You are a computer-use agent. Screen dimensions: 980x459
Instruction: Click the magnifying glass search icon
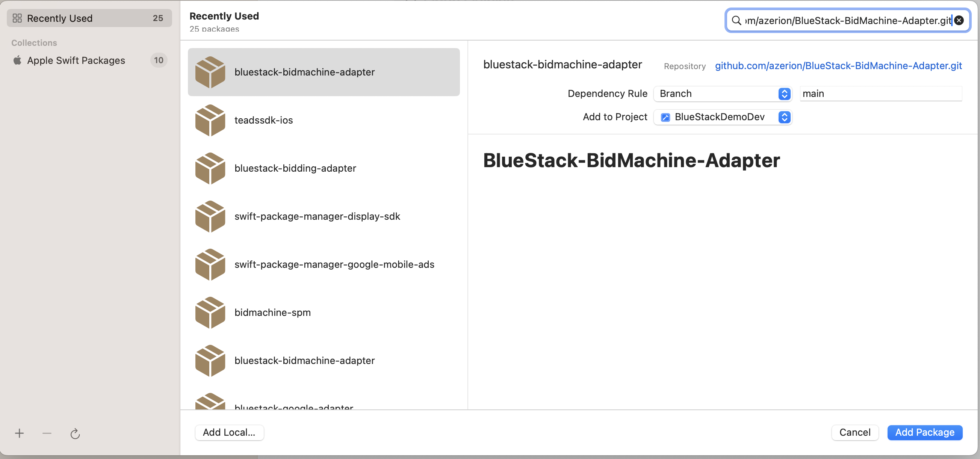tap(736, 20)
